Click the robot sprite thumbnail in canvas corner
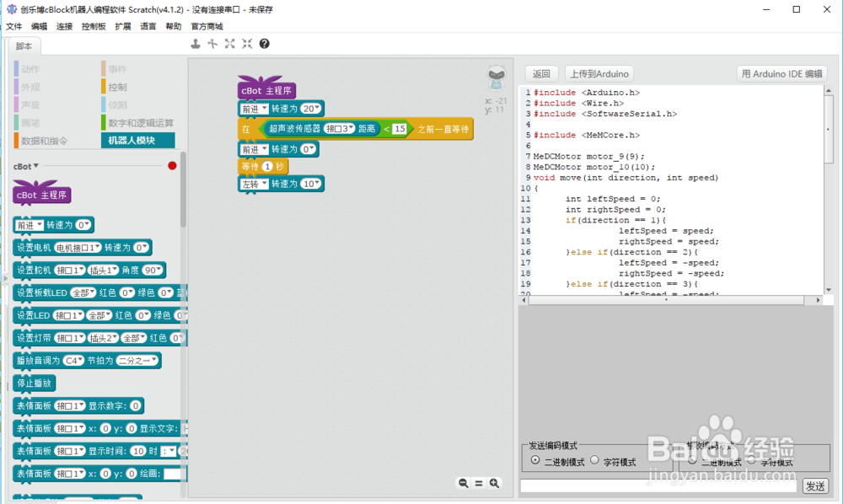Viewport: 843px width, 504px height. click(x=496, y=78)
